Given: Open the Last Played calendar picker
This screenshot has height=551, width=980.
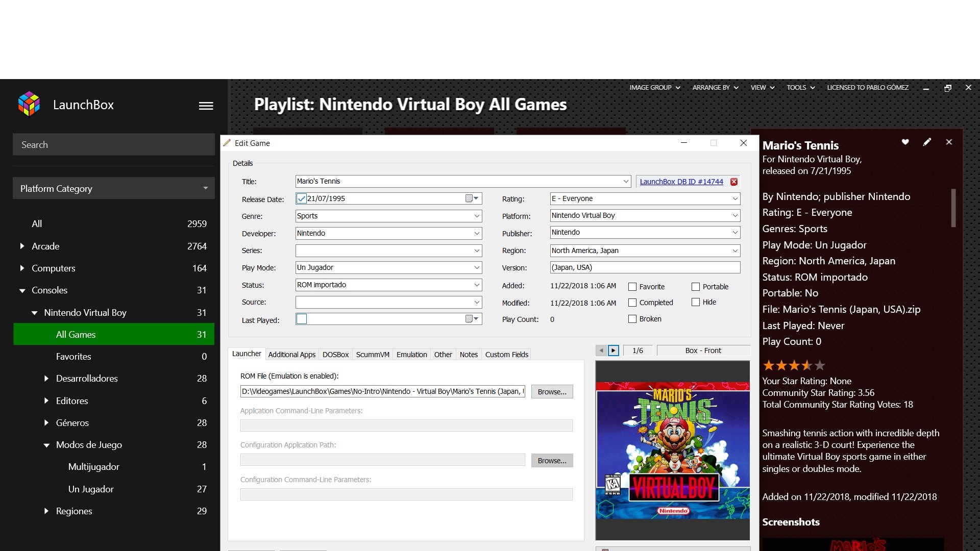Looking at the screenshot, I should 472,319.
